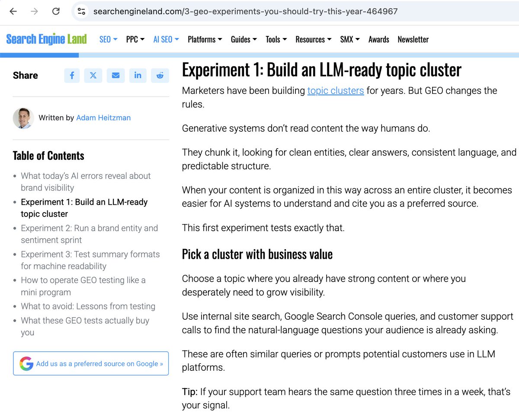Jump to 'What to avoid: Lessons from testing'

pos(88,306)
